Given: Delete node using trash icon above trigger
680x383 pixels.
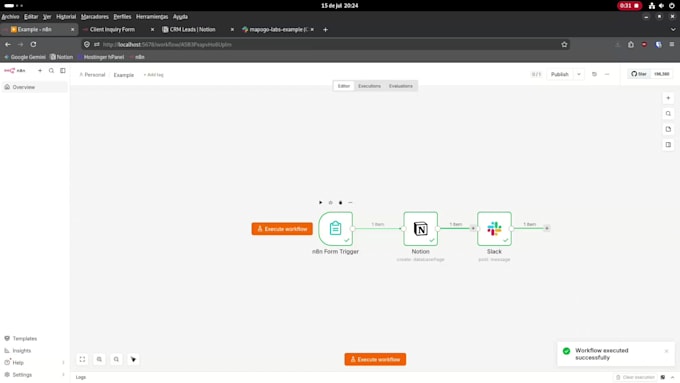Looking at the screenshot, I should [340, 203].
